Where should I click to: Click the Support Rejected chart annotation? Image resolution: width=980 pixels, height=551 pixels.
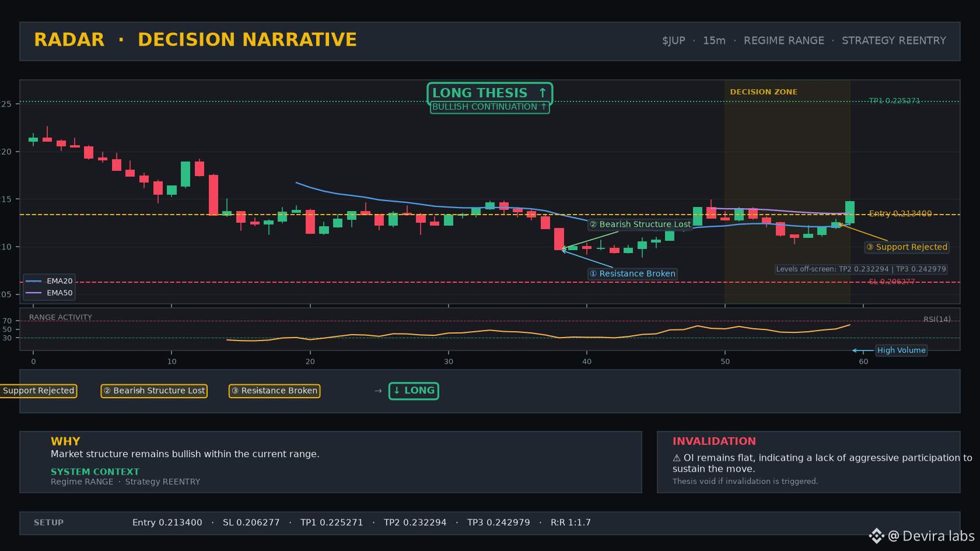tap(907, 247)
